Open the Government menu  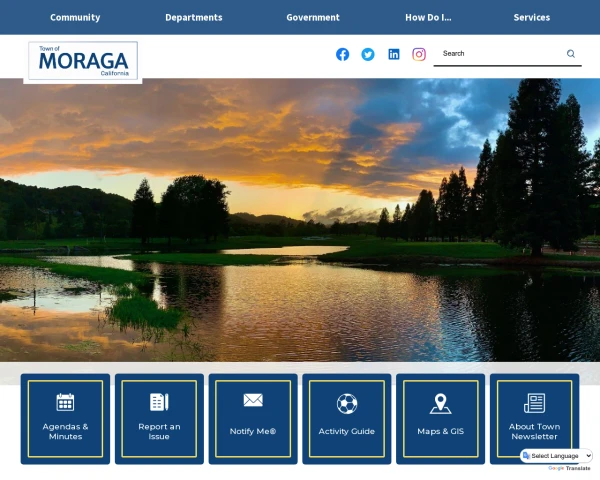pyautogui.click(x=313, y=17)
